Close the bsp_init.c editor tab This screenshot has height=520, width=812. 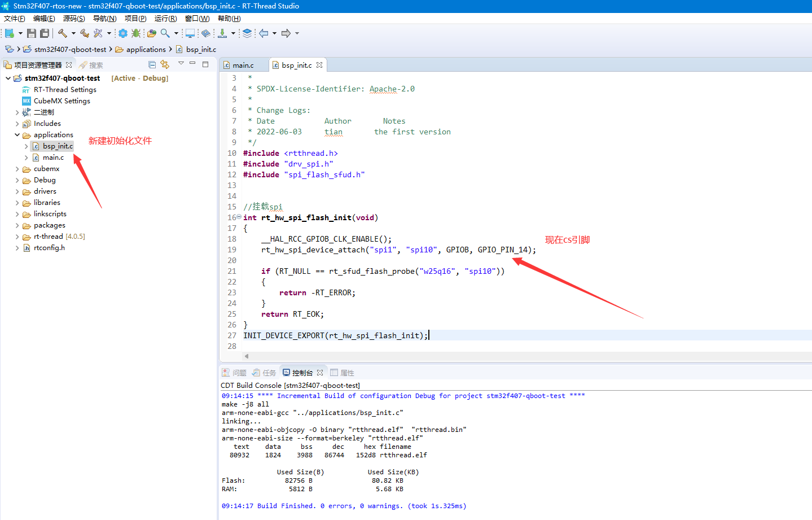319,65
